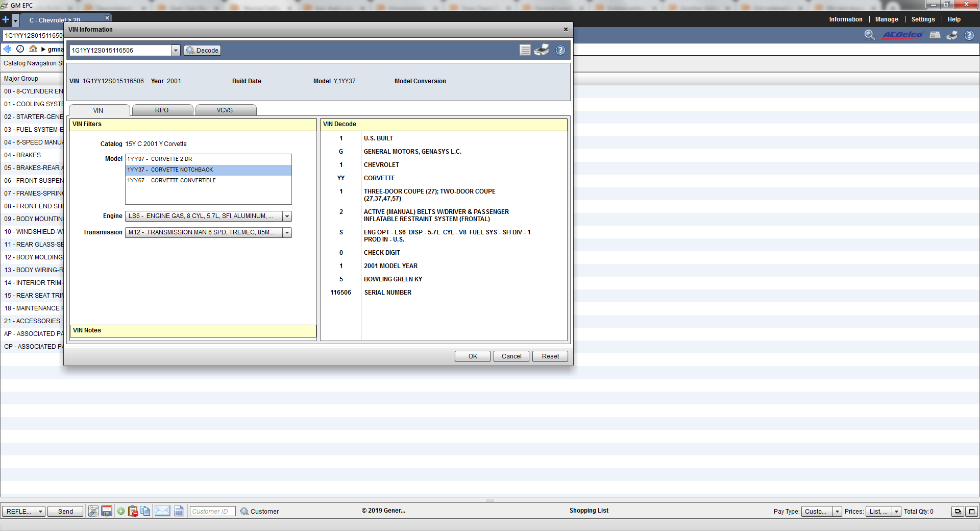The image size is (980, 531).
Task: Confirm with the OK button
Action: (473, 356)
